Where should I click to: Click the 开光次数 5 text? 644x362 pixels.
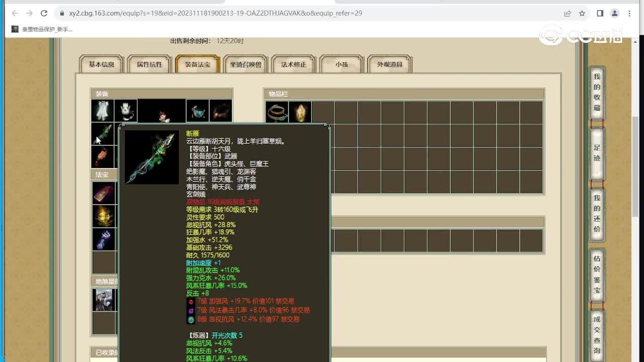[x=227, y=335]
